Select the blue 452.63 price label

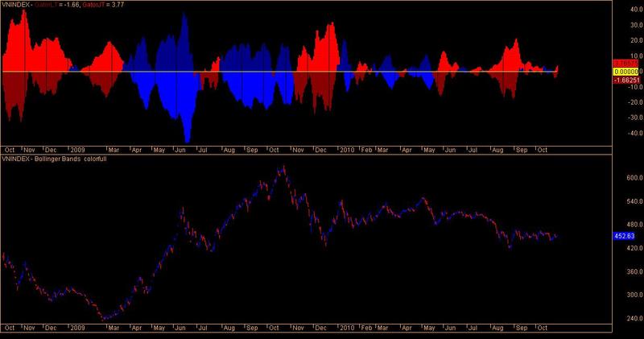click(x=625, y=236)
